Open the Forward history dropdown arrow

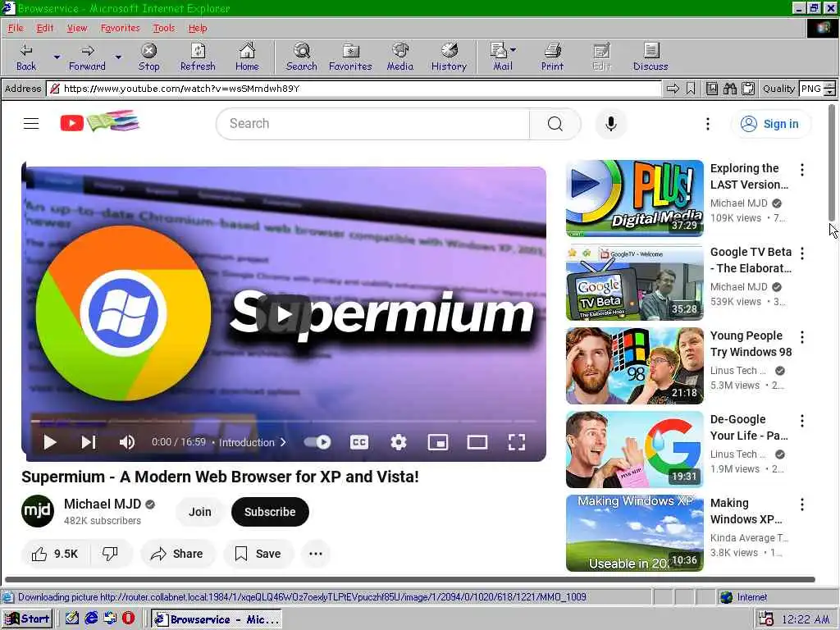tap(118, 57)
